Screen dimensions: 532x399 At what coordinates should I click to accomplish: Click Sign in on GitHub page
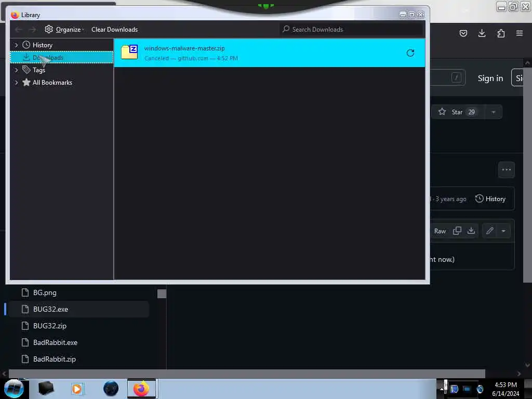pos(490,78)
